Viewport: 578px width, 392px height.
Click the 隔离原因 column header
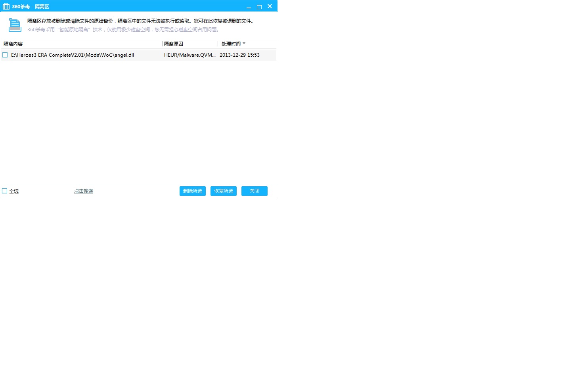coord(174,44)
